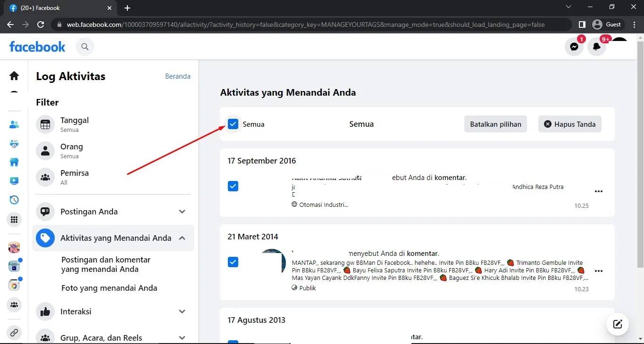Screen dimensions: 644x344
Task: Click the calendar icon for Tanggal filter
Action: 45,124
